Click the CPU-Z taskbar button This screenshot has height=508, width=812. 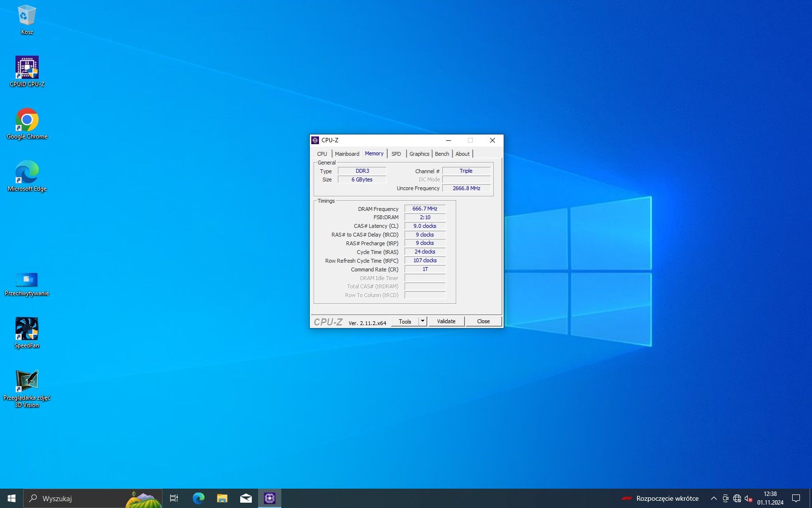tap(270, 498)
